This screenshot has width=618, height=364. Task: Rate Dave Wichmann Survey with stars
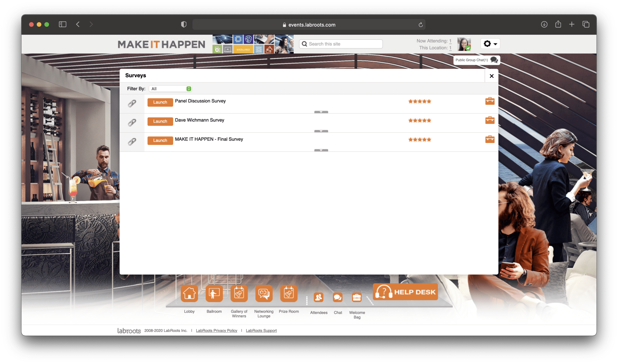point(420,120)
